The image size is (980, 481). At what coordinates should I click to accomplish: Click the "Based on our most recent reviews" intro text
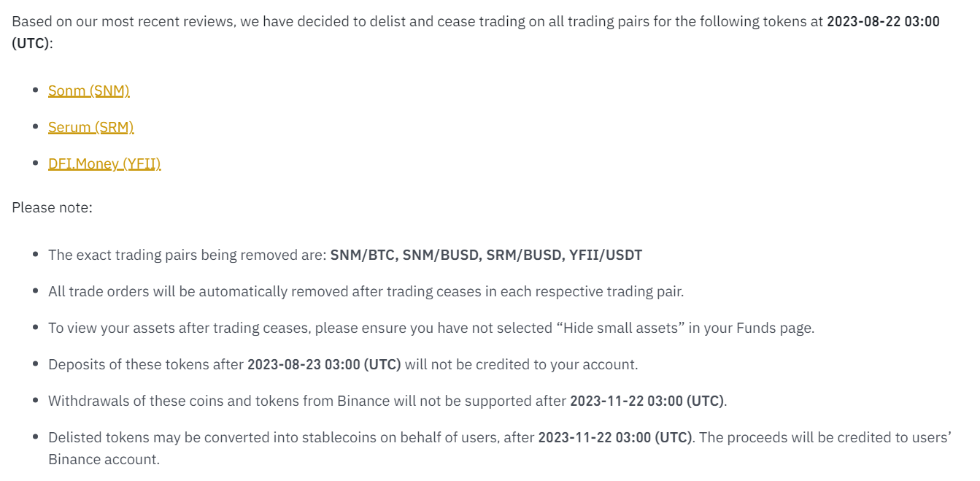click(x=123, y=21)
